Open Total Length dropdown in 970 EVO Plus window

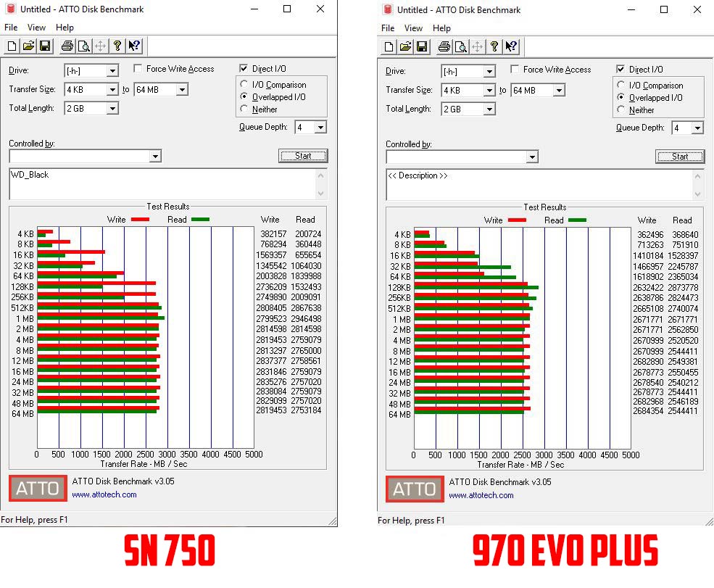click(x=489, y=109)
